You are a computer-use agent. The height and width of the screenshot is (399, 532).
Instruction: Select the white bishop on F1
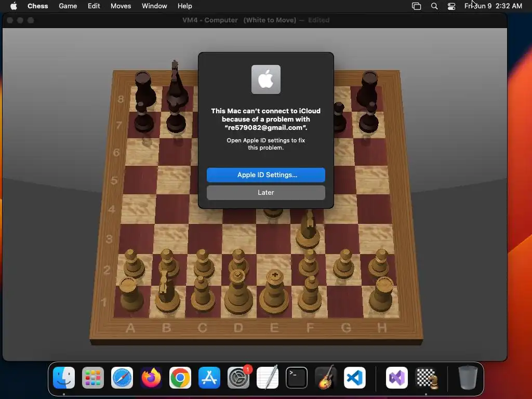click(x=310, y=295)
